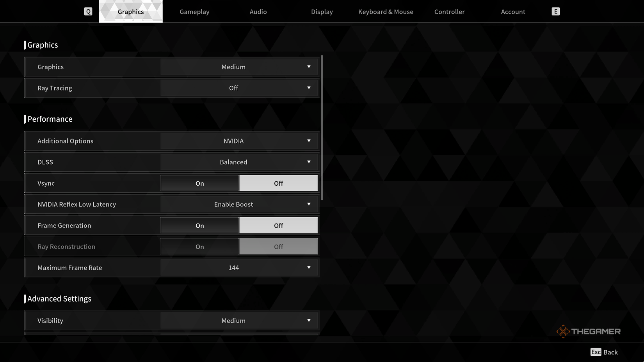Open the Maximum Frame Rate dropdown
The height and width of the screenshot is (362, 644).
point(239,268)
